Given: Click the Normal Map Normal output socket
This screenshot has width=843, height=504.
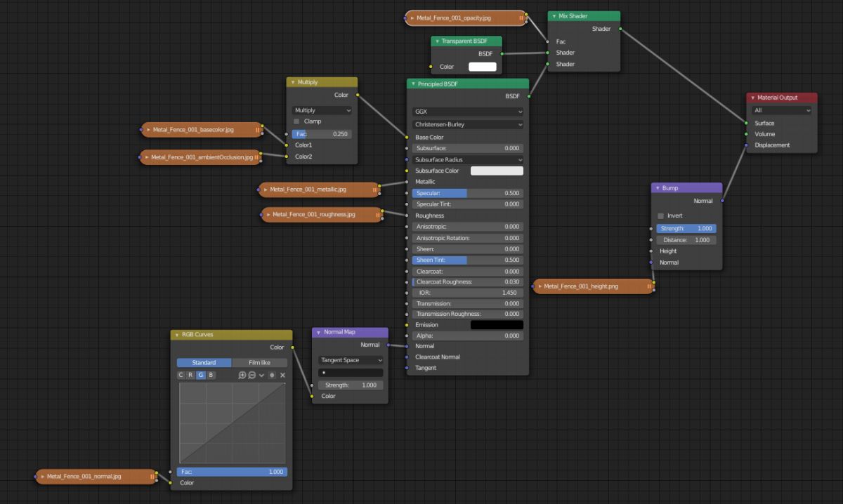Looking at the screenshot, I should pyautogui.click(x=388, y=345).
